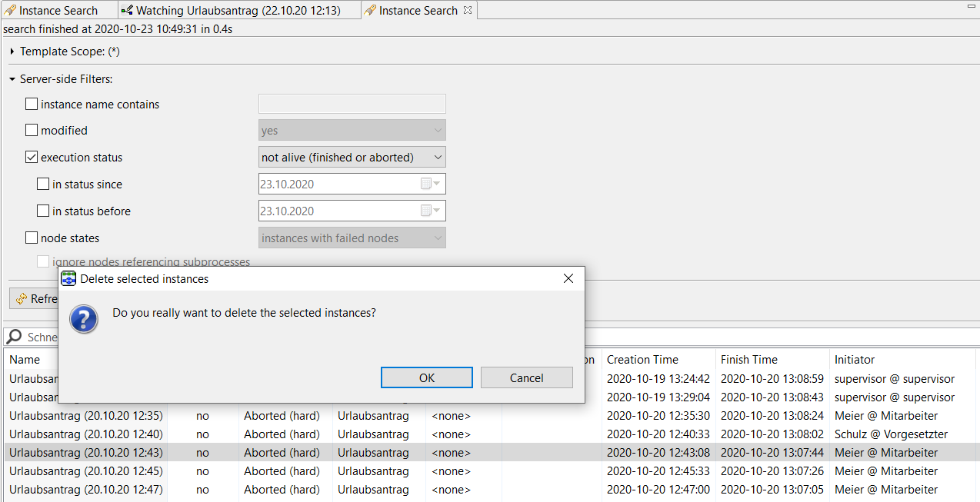Click finish time 2020-10-20 13:08:02
This screenshot has height=502, width=980.
772,434
